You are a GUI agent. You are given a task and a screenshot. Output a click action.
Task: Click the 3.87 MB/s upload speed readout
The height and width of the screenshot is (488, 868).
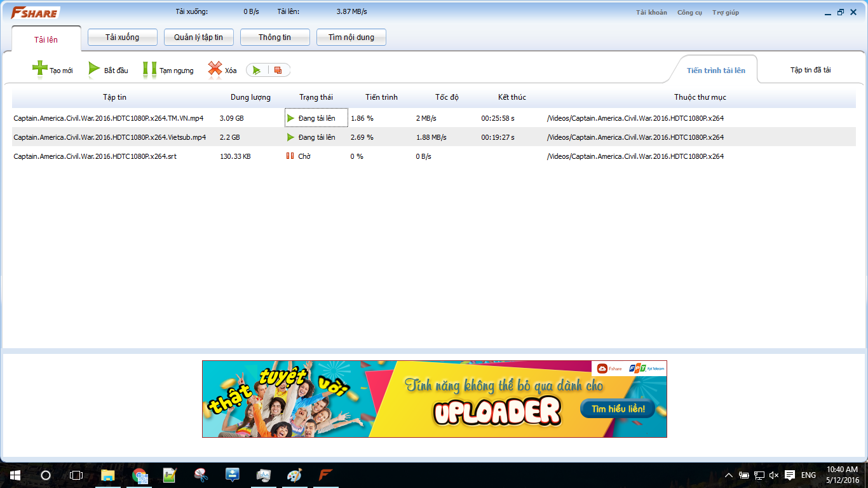click(x=351, y=11)
